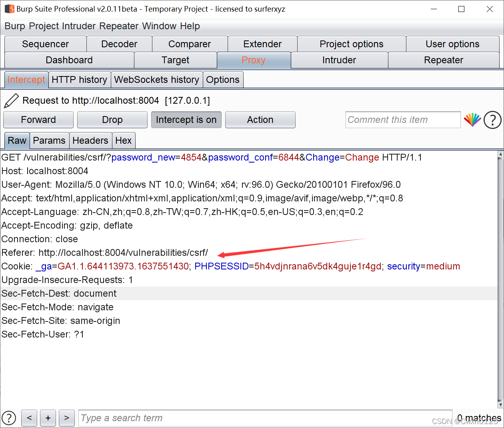Screen dimensions: 504x428
Task: Drop the intercepted request
Action: tap(112, 120)
